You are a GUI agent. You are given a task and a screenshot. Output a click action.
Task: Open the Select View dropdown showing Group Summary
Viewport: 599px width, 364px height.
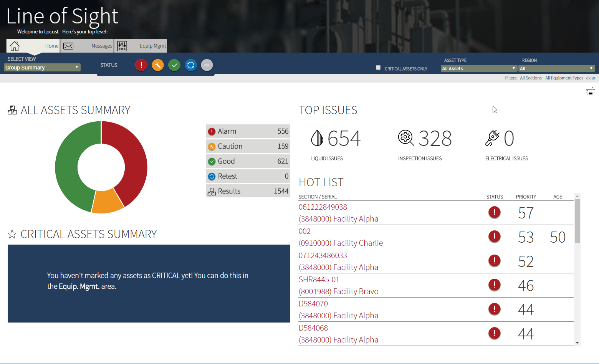42,67
